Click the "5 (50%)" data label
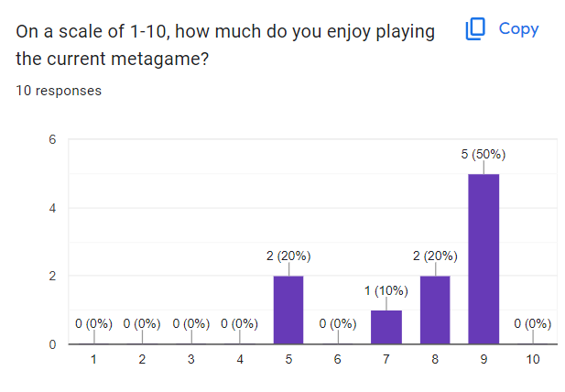Image resolution: width=565 pixels, height=392 pixels. click(484, 155)
